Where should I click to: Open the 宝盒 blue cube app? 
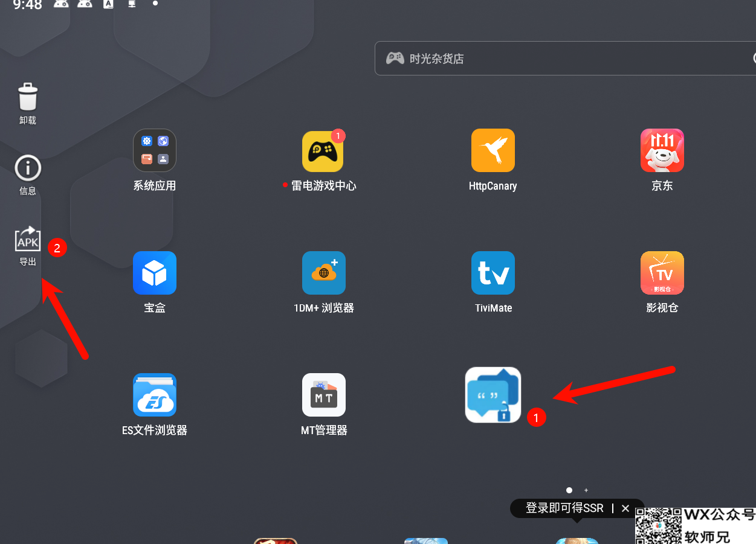pyautogui.click(x=155, y=273)
